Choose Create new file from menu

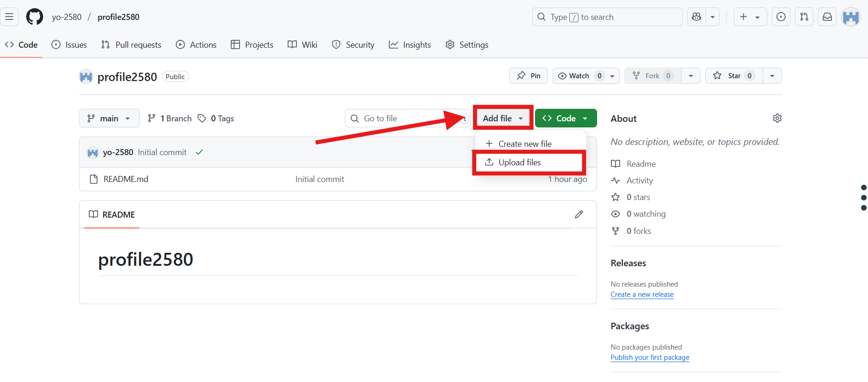point(531,144)
